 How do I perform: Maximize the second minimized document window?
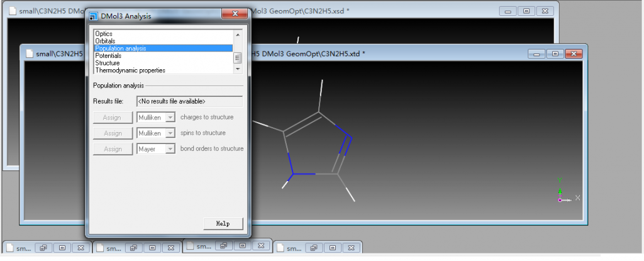click(152, 248)
